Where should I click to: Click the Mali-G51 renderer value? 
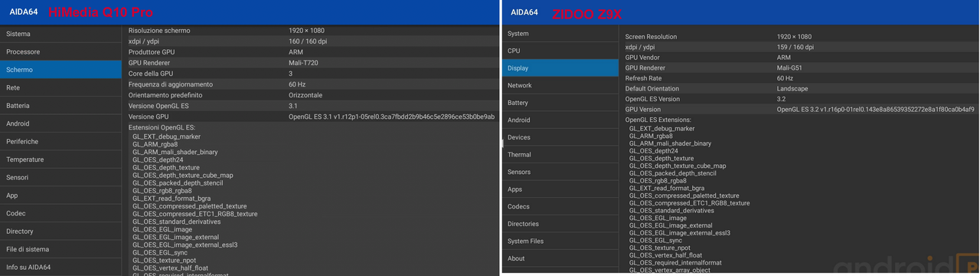[791, 68]
